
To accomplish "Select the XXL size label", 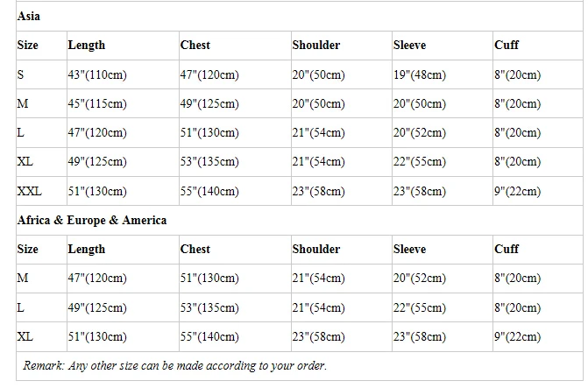I will click(x=30, y=191).
